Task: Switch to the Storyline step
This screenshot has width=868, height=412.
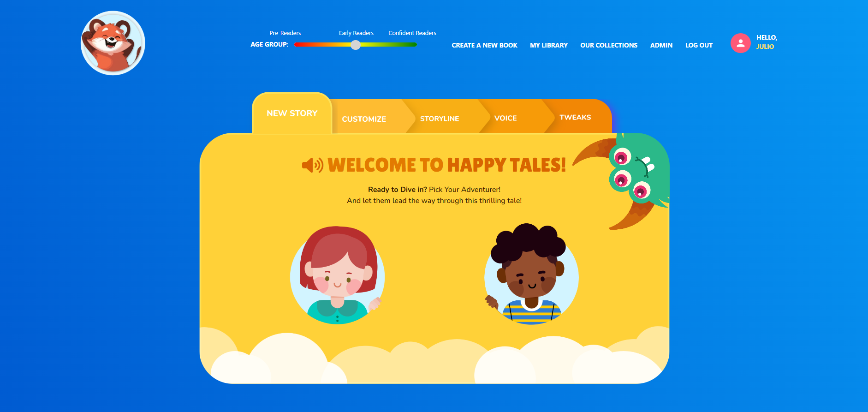Action: [x=440, y=119]
